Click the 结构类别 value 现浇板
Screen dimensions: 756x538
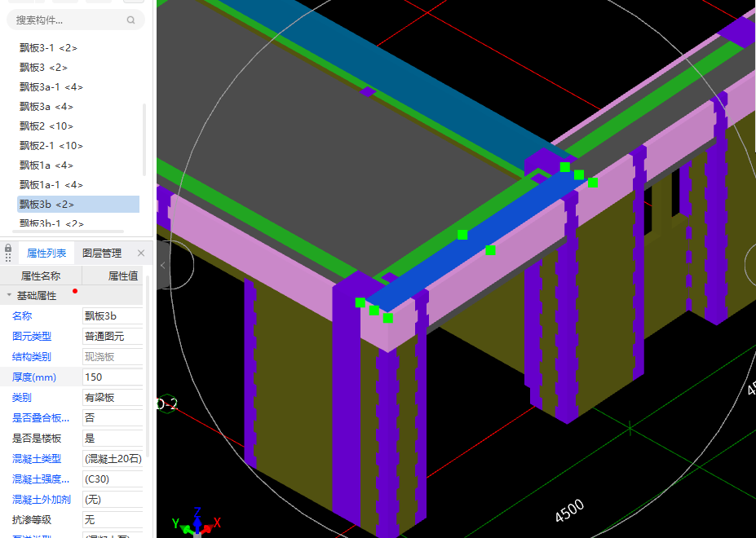[113, 357]
